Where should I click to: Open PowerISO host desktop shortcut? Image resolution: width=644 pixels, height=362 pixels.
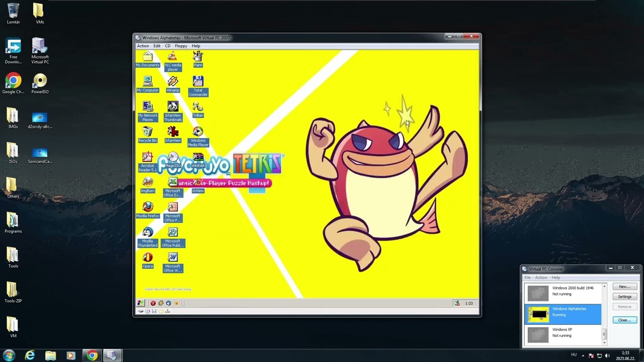click(40, 84)
